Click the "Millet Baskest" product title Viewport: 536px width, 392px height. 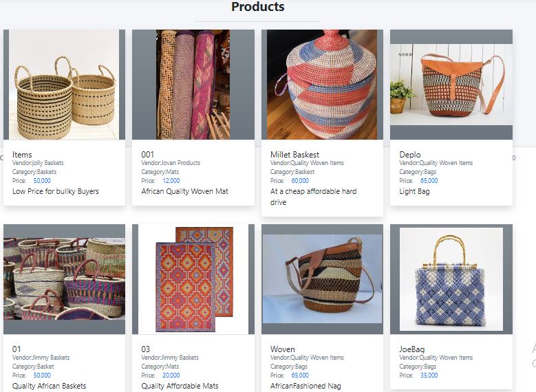point(294,155)
